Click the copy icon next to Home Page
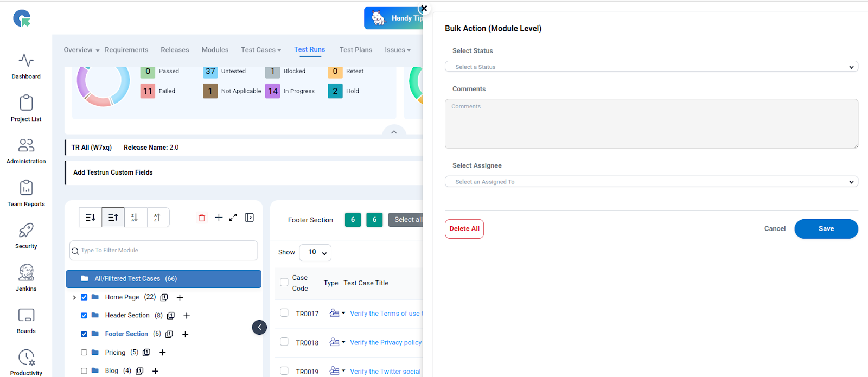The width and height of the screenshot is (868, 377). tap(164, 297)
